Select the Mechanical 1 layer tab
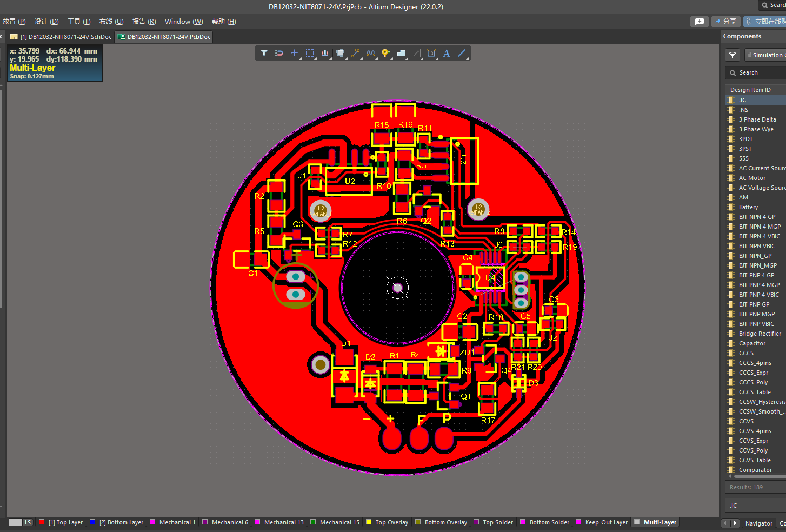Image resolution: width=786 pixels, height=532 pixels. 172,522
